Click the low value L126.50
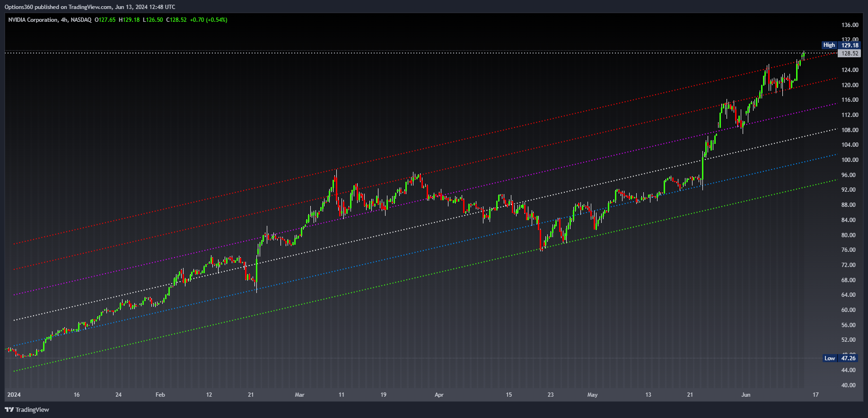Image resolution: width=868 pixels, height=418 pixels. 153,20
